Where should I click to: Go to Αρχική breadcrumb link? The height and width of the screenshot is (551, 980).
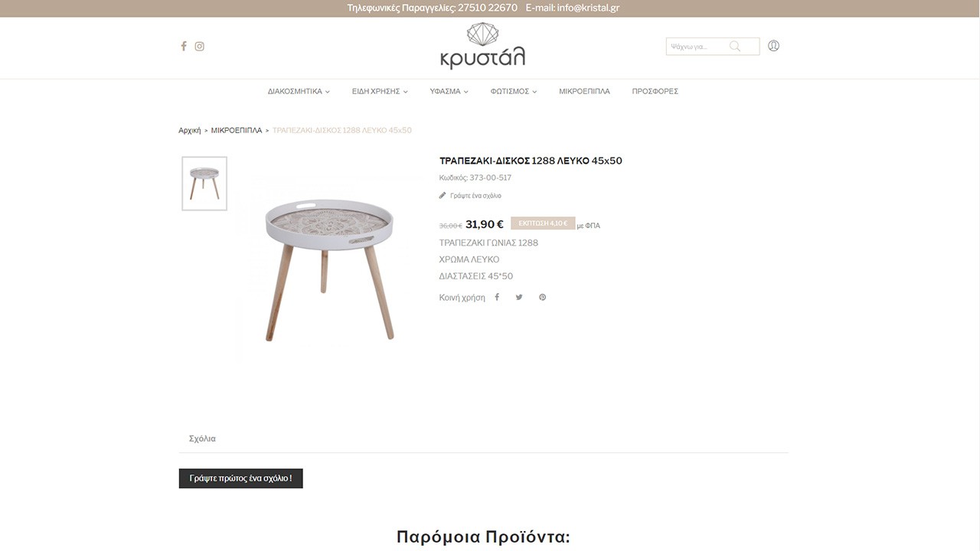tap(189, 130)
